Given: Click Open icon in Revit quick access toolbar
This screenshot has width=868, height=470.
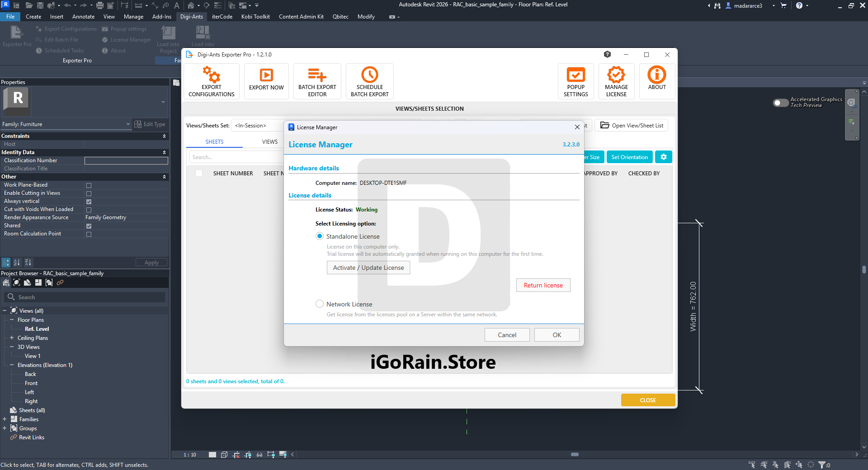Looking at the screenshot, I should 29,5.
